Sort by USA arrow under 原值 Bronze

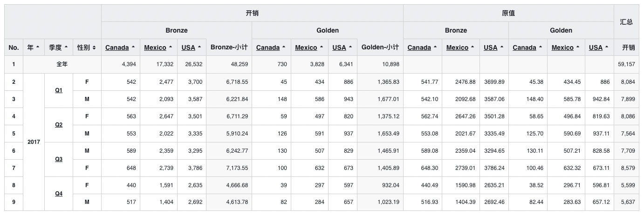click(x=502, y=47)
